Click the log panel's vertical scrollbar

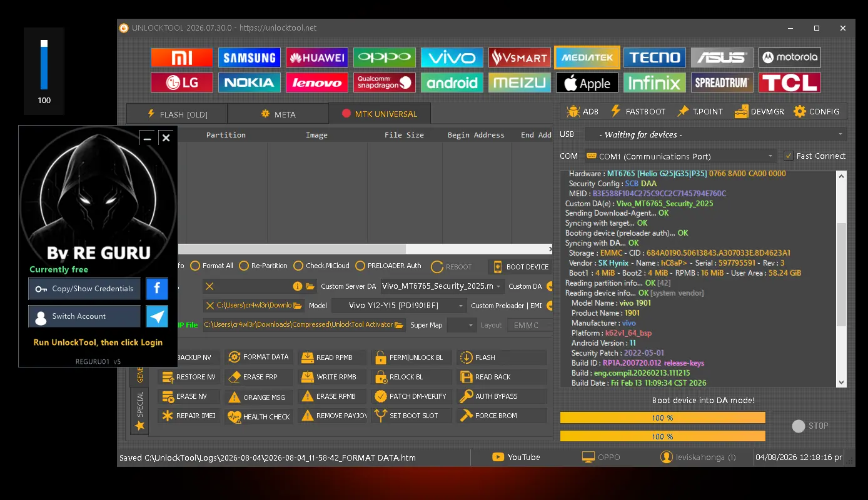coord(841,278)
